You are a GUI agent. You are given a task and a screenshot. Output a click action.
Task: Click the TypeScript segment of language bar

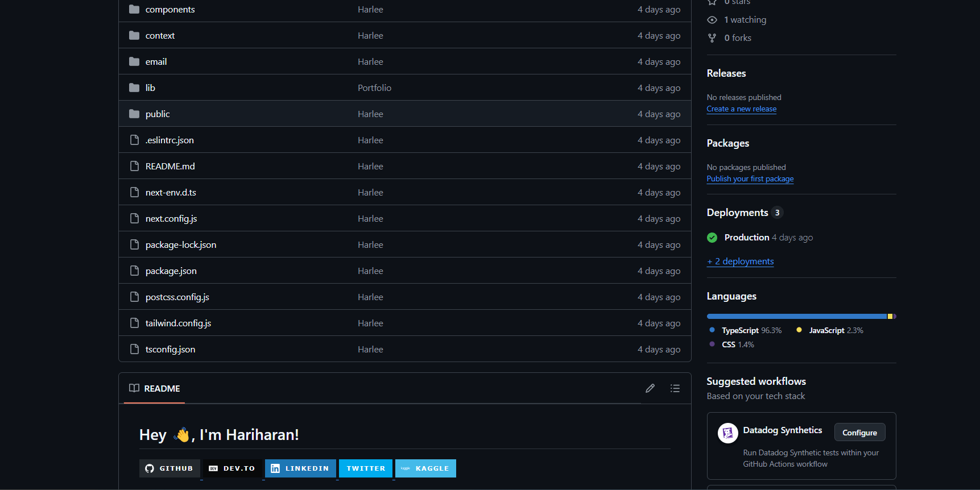(796, 316)
